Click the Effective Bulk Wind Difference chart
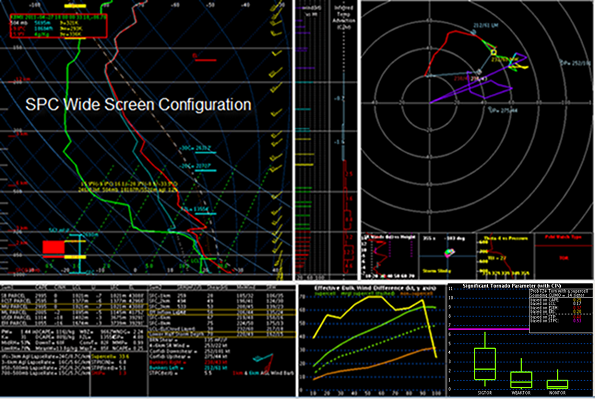595x399 pixels. pyautogui.click(x=372, y=341)
